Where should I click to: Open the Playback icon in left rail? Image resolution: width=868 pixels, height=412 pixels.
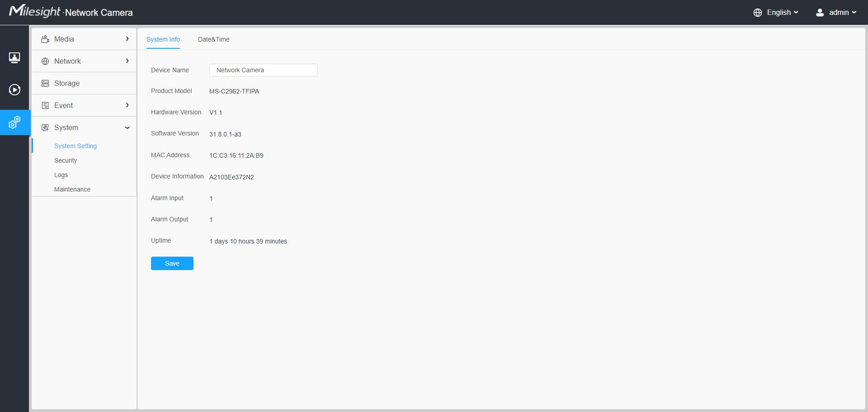tap(14, 90)
